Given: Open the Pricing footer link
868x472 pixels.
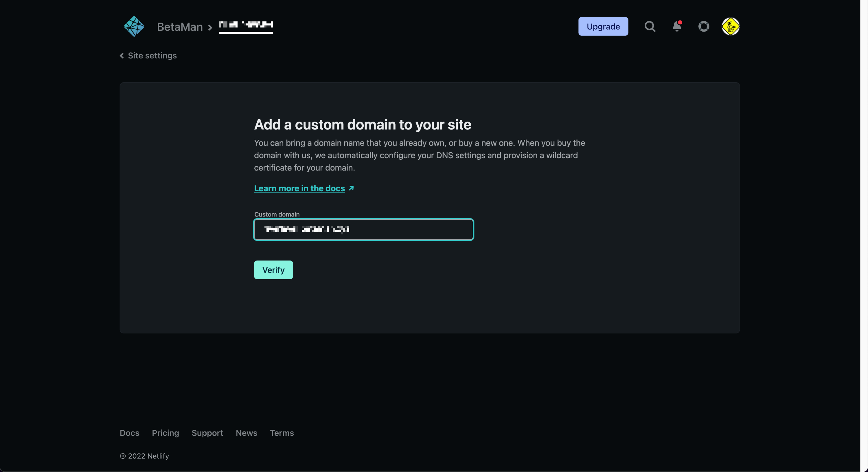Looking at the screenshot, I should (165, 433).
